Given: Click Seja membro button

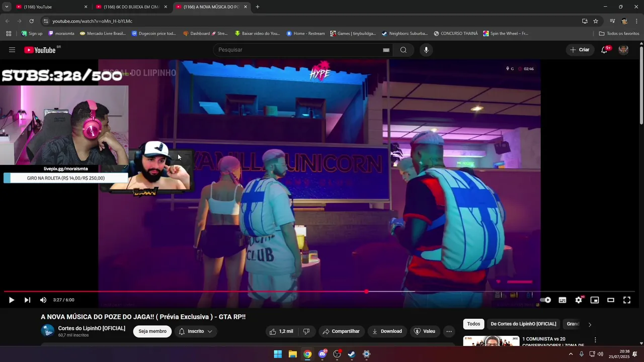Looking at the screenshot, I should click(152, 331).
